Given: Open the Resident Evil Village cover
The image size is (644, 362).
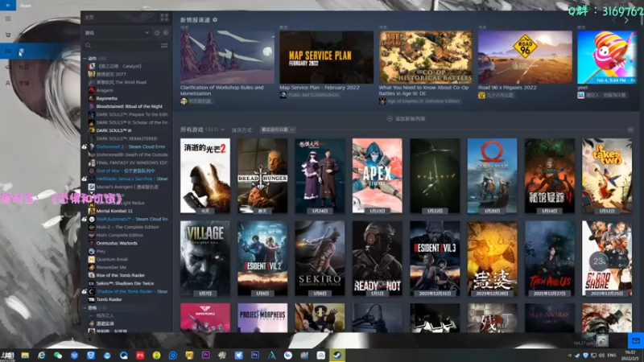Looking at the screenshot, I should 205,258.
